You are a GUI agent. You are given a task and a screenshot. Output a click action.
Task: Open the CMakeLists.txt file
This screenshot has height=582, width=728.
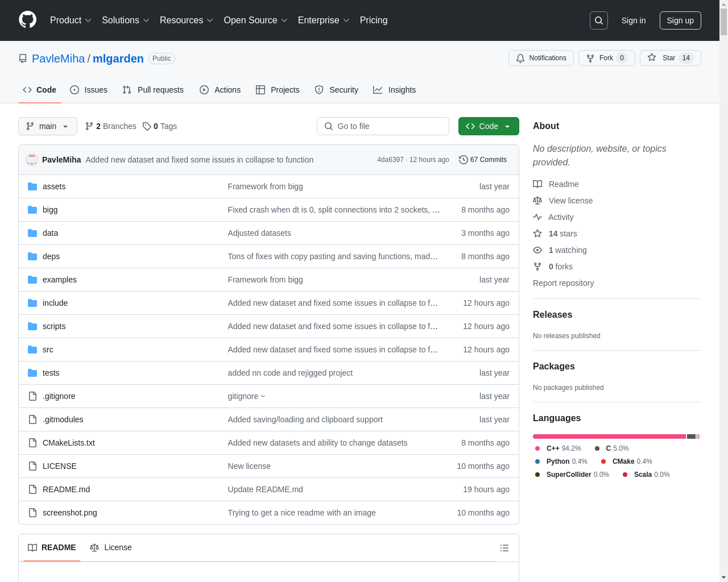pyautogui.click(x=69, y=443)
